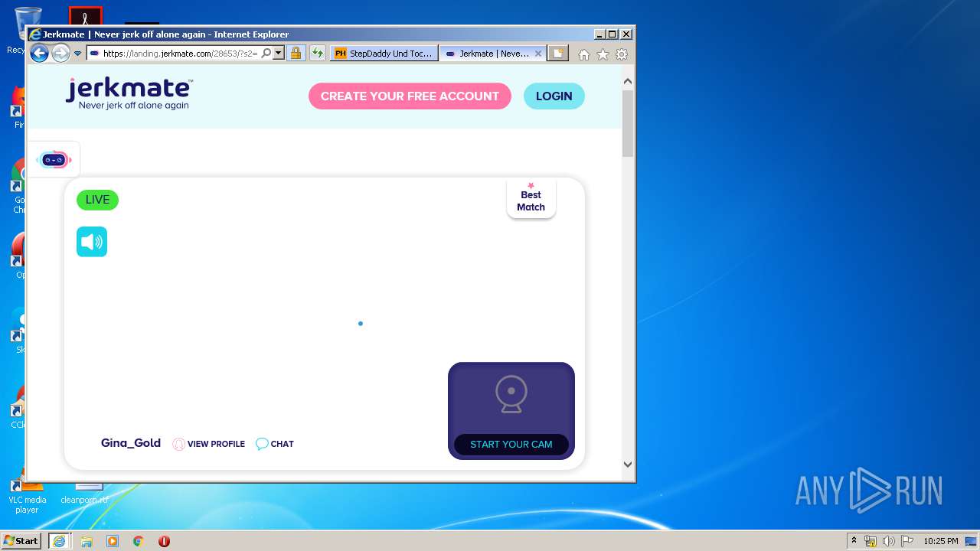Image resolution: width=980 pixels, height=551 pixels.
Task: Click the jerkmate logo
Action: point(129,94)
